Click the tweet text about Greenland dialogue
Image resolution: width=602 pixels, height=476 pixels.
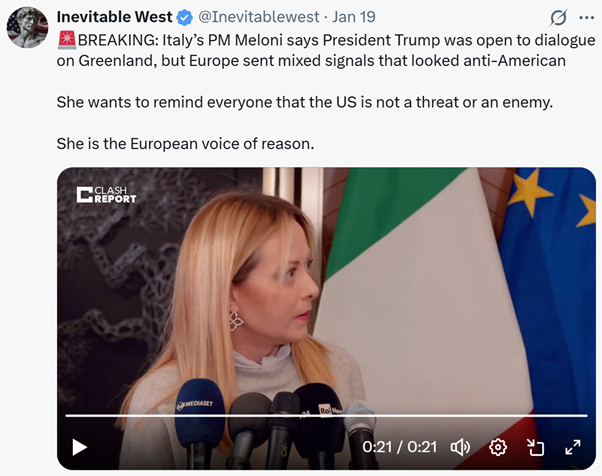[x=326, y=50]
